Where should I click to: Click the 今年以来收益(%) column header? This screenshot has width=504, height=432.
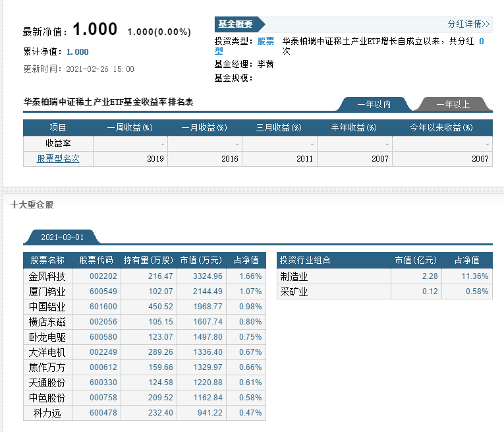coord(441,127)
